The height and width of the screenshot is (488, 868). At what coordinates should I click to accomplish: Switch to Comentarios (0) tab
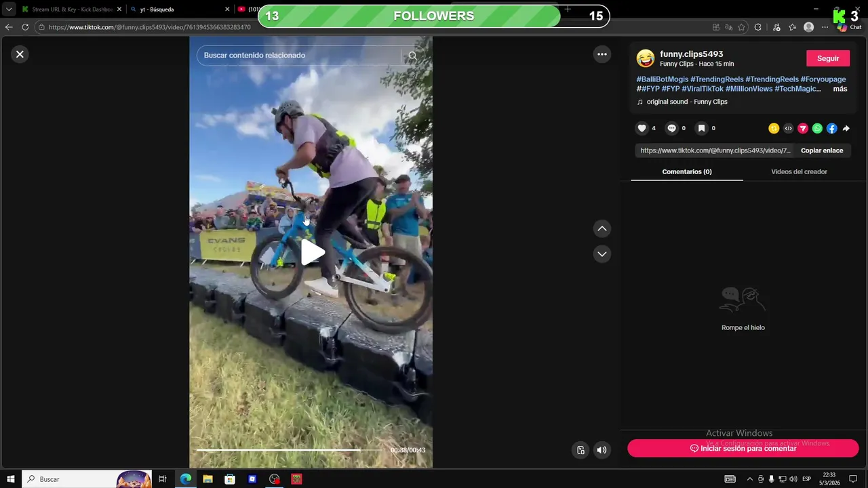coord(687,171)
